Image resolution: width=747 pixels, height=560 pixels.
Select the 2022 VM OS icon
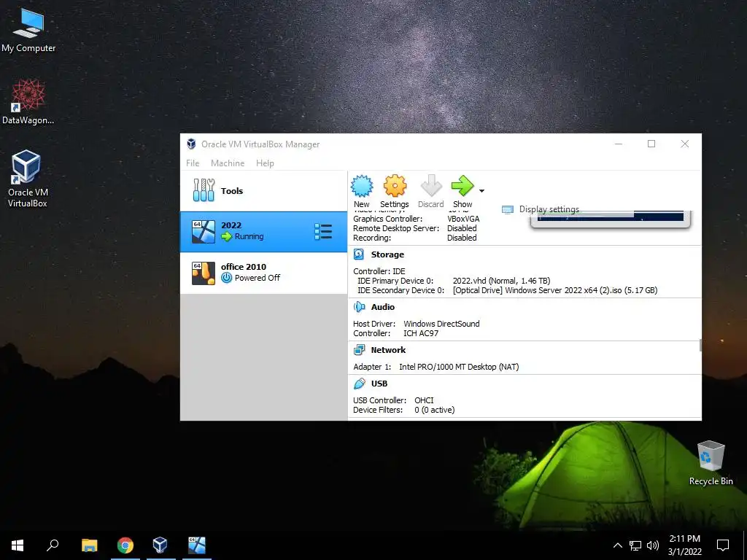tap(203, 232)
